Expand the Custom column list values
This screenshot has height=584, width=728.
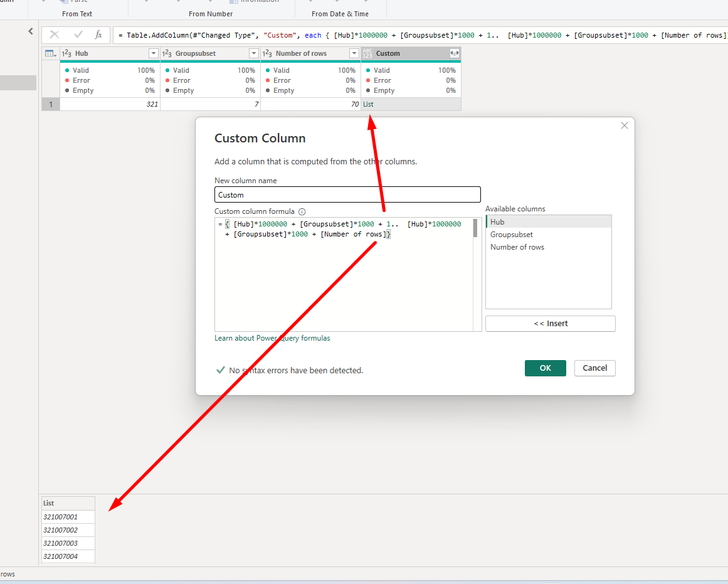[455, 53]
